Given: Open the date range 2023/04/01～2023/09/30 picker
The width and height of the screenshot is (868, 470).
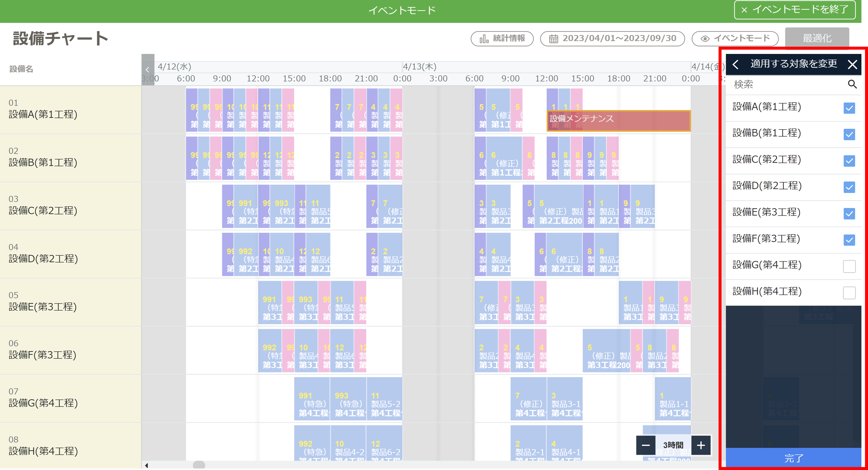Looking at the screenshot, I should pos(612,38).
